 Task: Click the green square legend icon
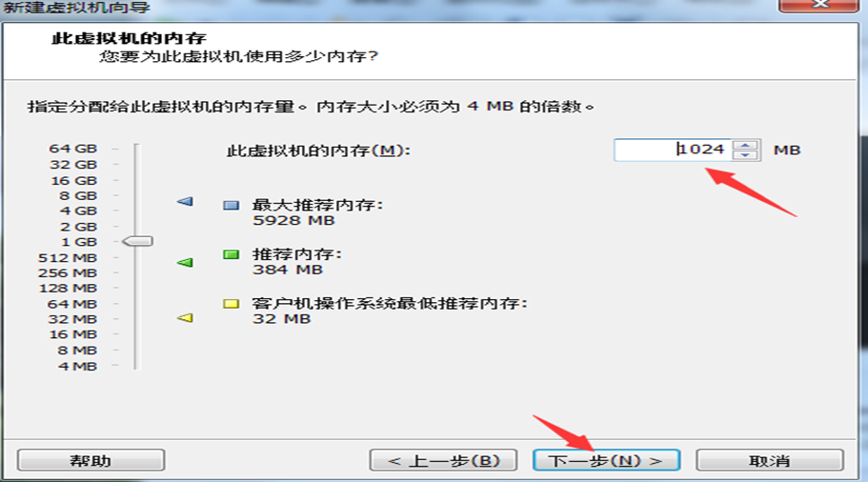coord(231,254)
